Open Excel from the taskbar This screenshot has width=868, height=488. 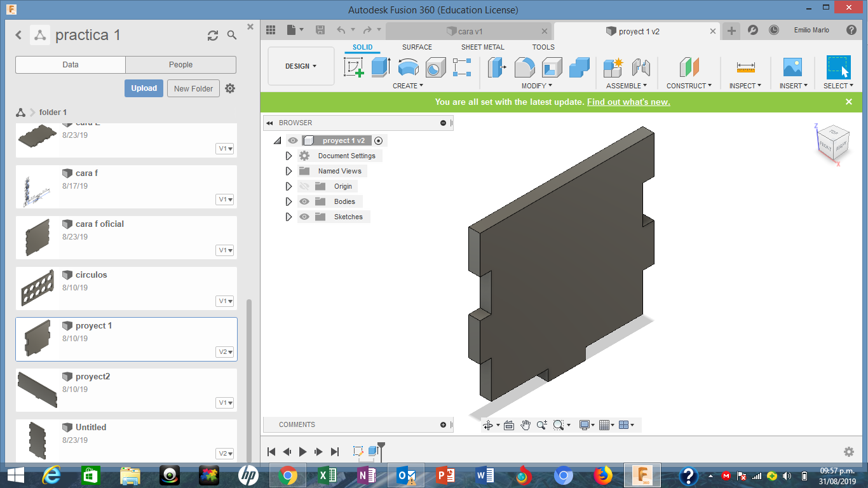coord(327,475)
